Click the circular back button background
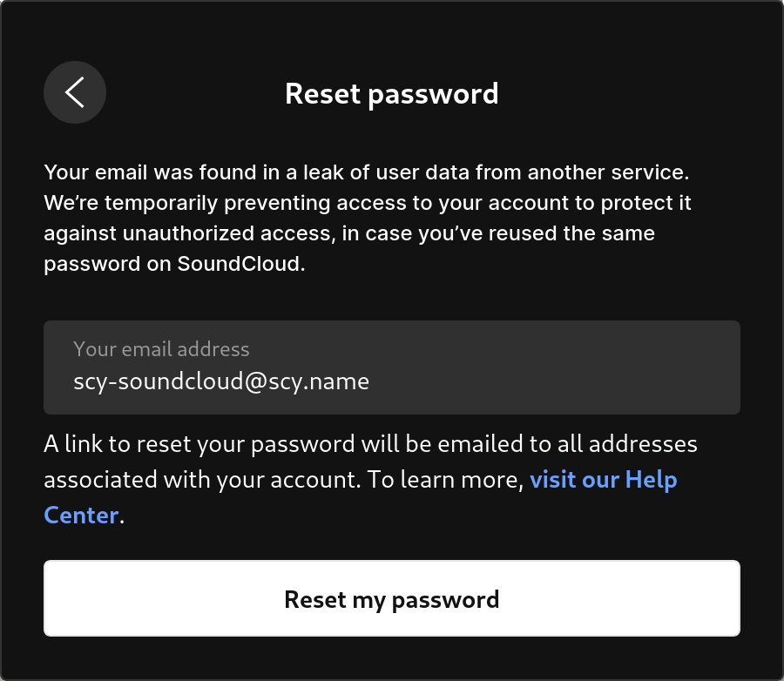This screenshot has width=784, height=681. tap(75, 92)
